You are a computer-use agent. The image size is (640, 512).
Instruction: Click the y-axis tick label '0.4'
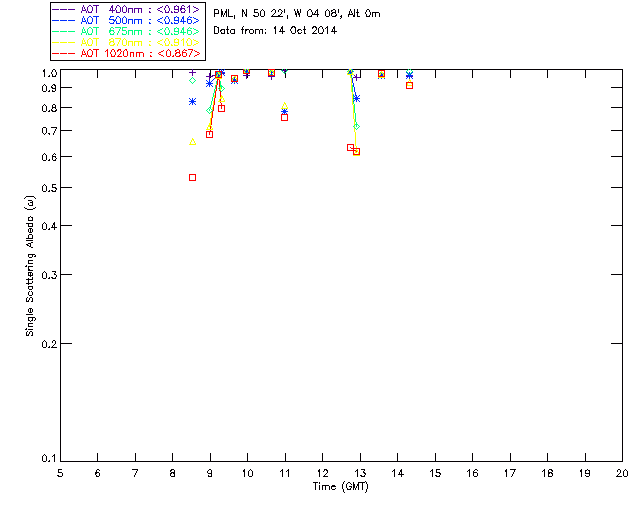pyautogui.click(x=49, y=226)
